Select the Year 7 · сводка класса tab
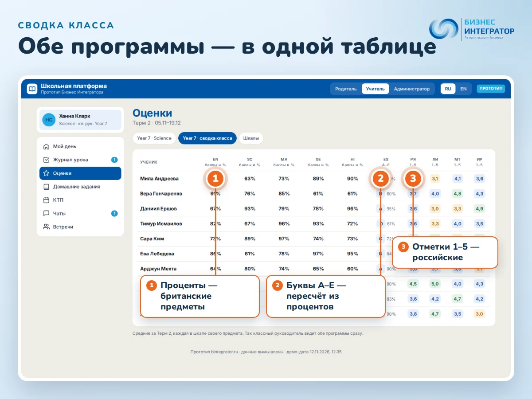The image size is (532, 399). 207,138
